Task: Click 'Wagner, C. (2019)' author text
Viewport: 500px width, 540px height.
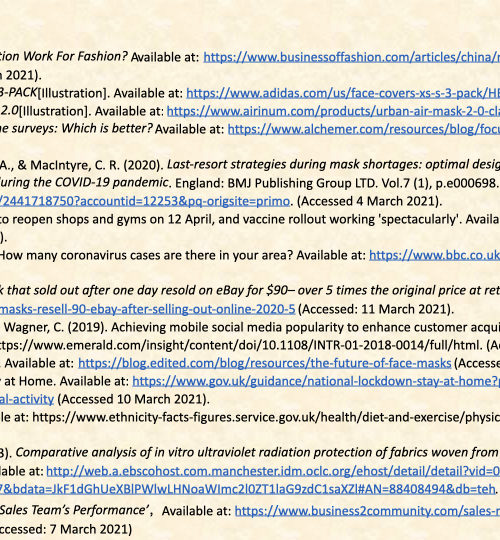Action: 54,327
